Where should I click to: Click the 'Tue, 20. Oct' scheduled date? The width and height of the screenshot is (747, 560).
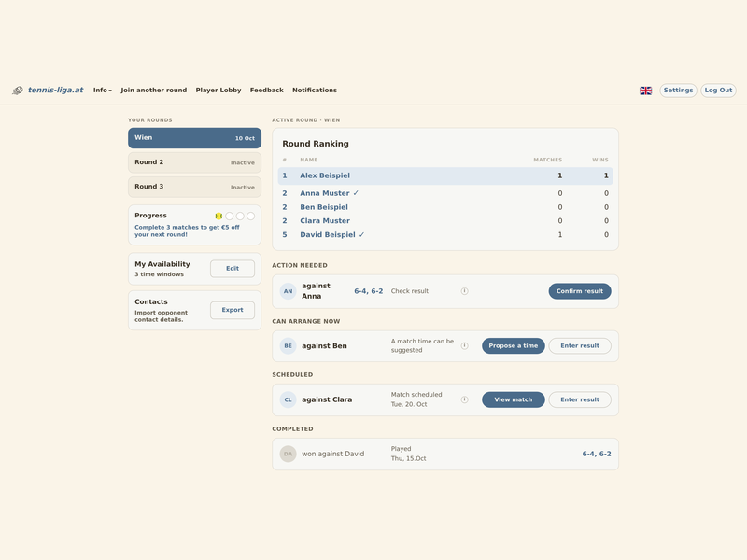[409, 404]
